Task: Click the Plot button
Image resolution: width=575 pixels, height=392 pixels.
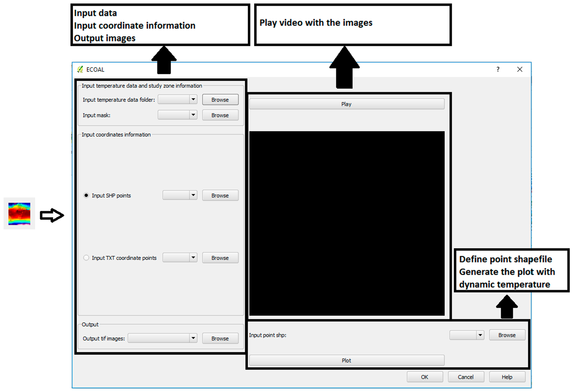Action: (x=346, y=360)
